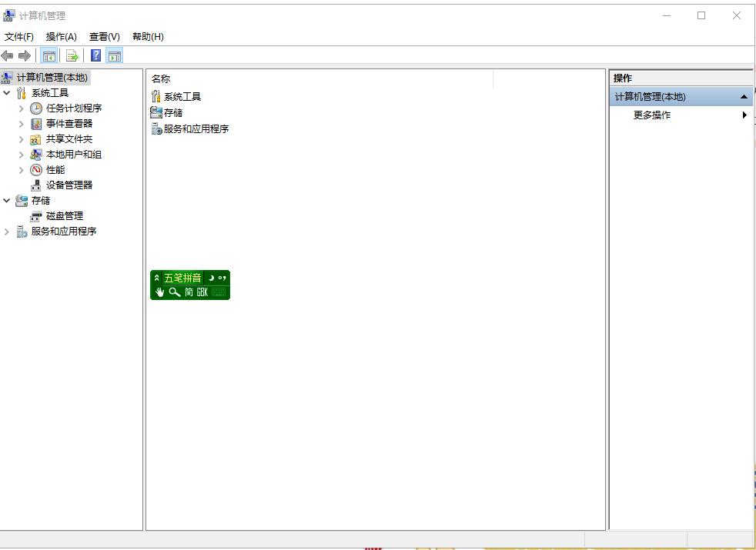
Task: Select the 本地用户和组 users icon
Action: click(x=35, y=155)
